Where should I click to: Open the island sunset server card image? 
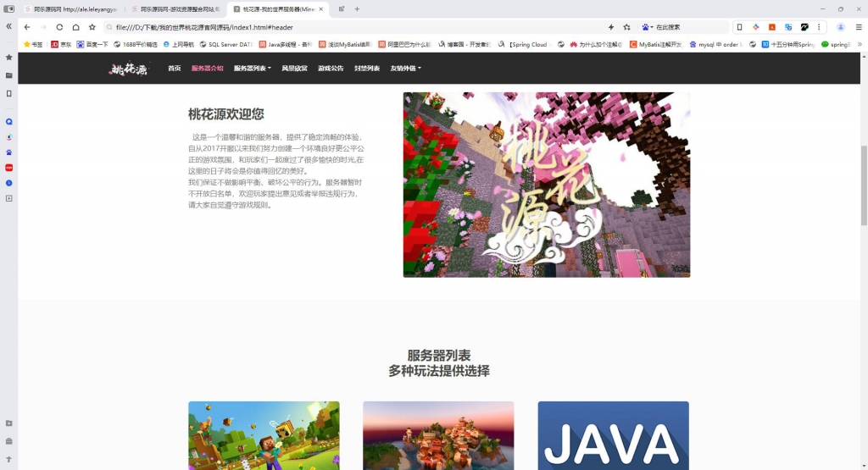tap(438, 436)
